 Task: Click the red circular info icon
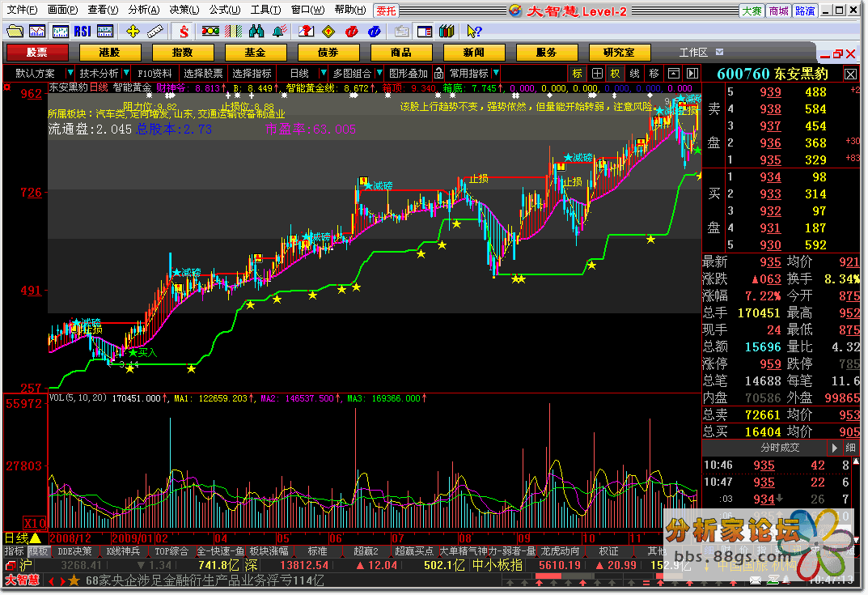pos(351,32)
